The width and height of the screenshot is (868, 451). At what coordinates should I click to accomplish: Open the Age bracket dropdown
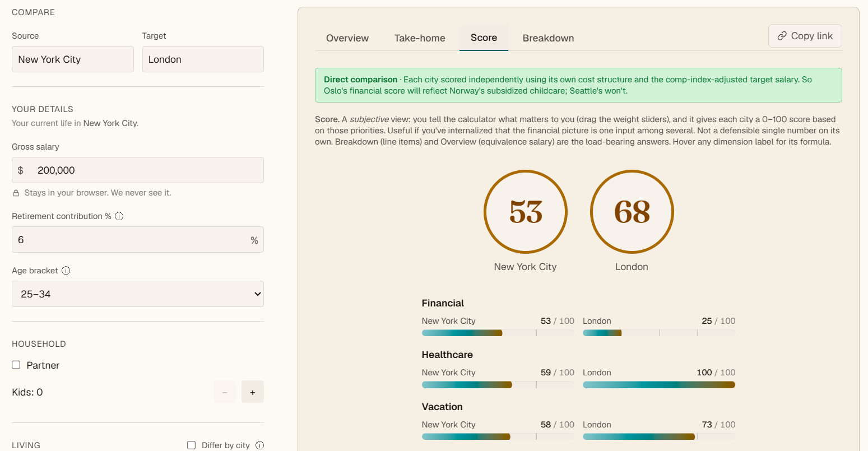(138, 294)
